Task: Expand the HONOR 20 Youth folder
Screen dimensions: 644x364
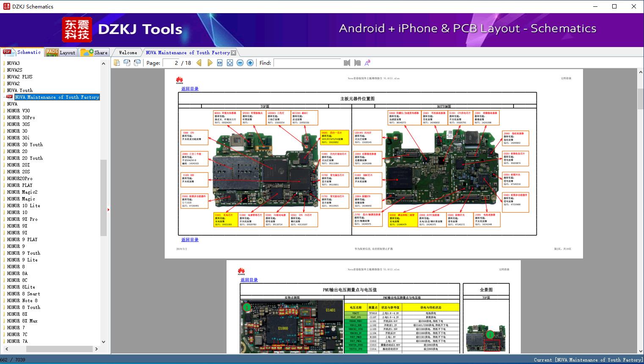Action: (25, 158)
